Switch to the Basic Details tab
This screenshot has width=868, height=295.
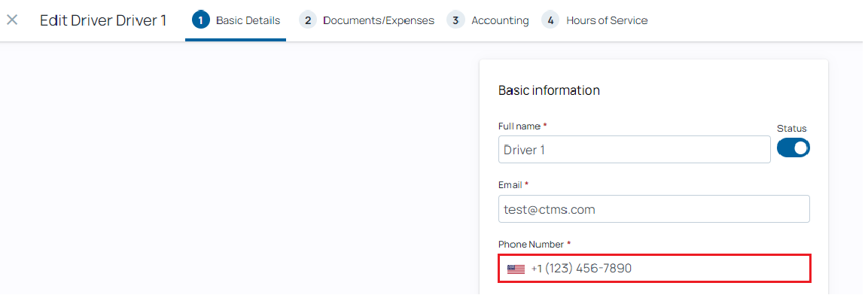click(236, 20)
